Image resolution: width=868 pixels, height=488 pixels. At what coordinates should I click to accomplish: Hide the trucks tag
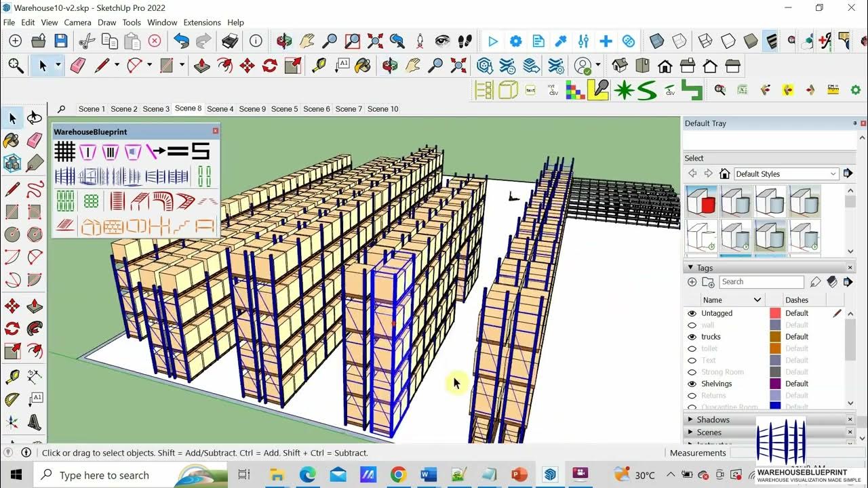[692, 337]
